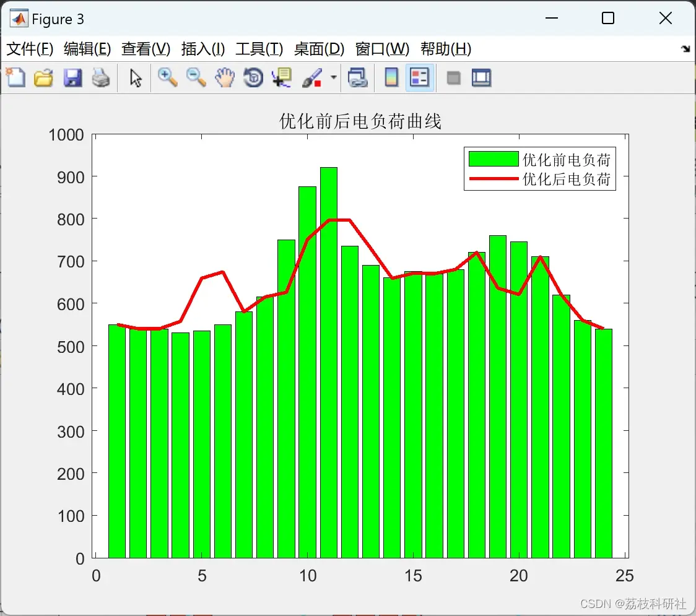Viewport: 696px width, 616px height.
Task: Enable the Data Cursor tool
Action: [x=282, y=77]
